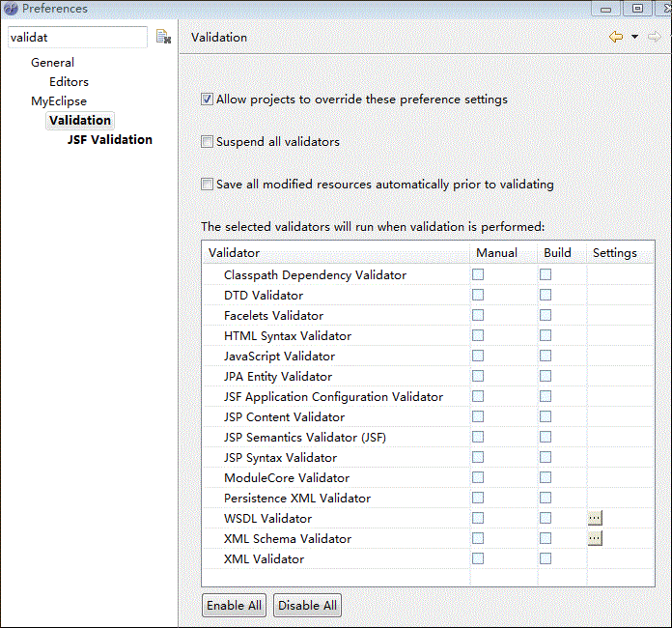Toggle Allow projects to override preference settings
Screen dimensions: 672x628
click(207, 100)
